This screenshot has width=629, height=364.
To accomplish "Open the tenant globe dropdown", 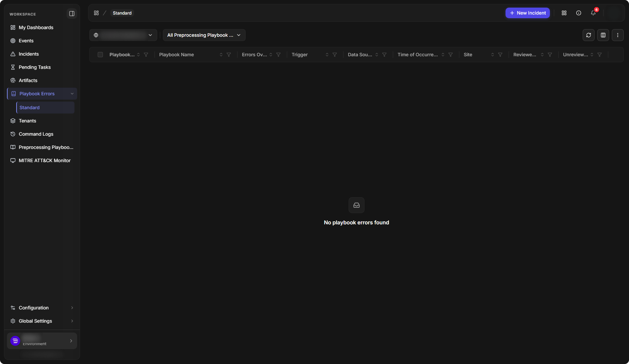I will (x=123, y=35).
